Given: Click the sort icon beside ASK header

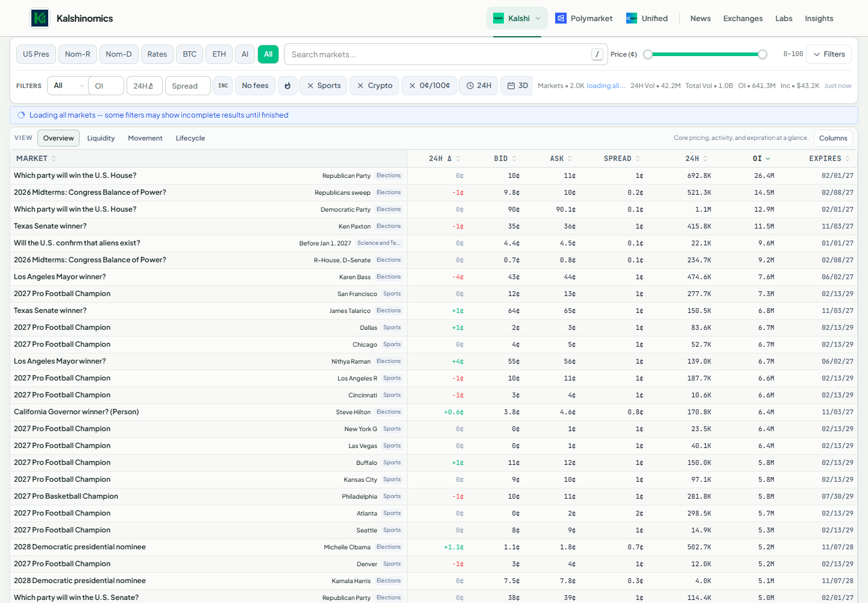Looking at the screenshot, I should tap(570, 159).
